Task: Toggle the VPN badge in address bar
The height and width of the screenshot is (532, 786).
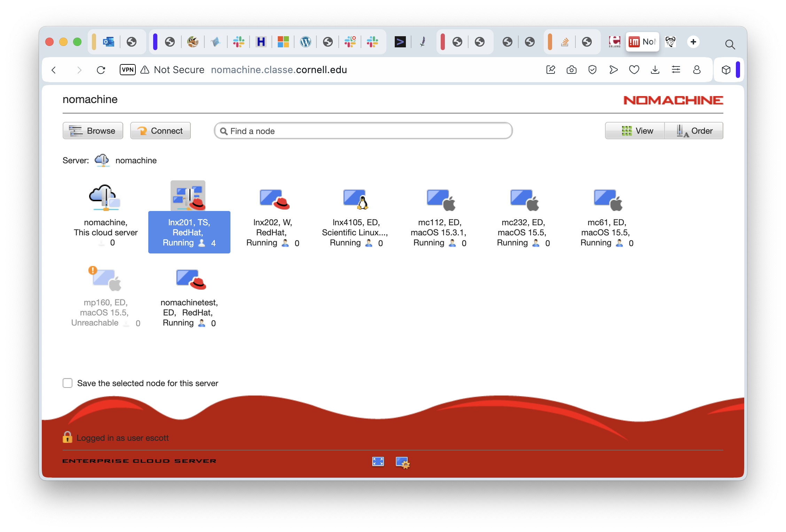Action: (127, 70)
